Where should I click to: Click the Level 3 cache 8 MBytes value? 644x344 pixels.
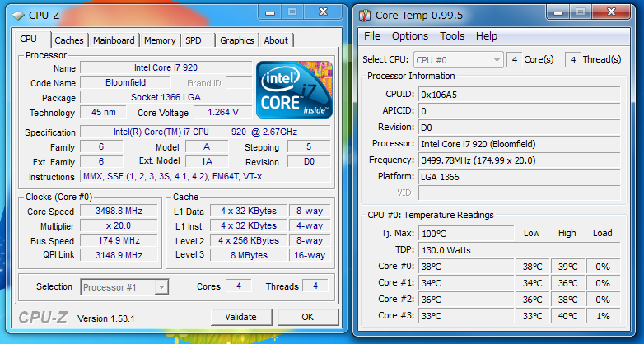(249, 255)
